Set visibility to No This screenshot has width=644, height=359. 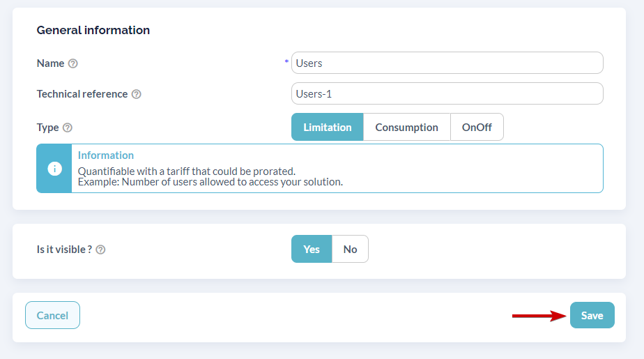(350, 250)
